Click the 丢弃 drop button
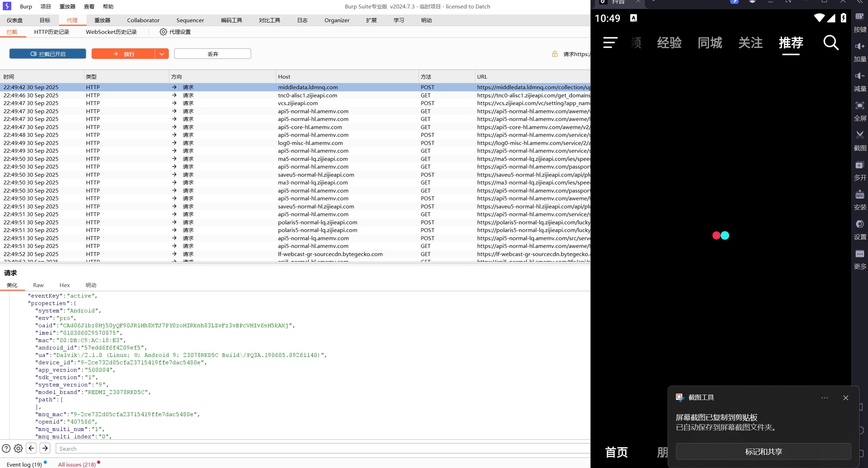The width and height of the screenshot is (868, 468). [213, 54]
